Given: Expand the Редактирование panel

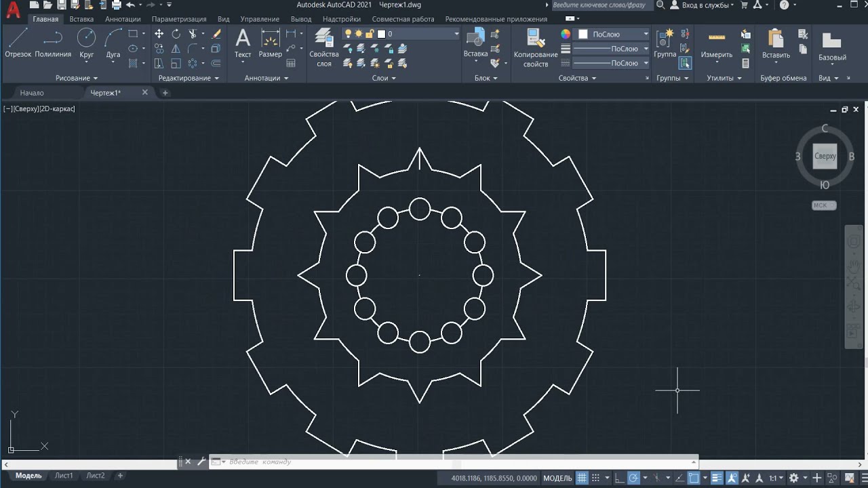Looking at the screenshot, I should 189,78.
